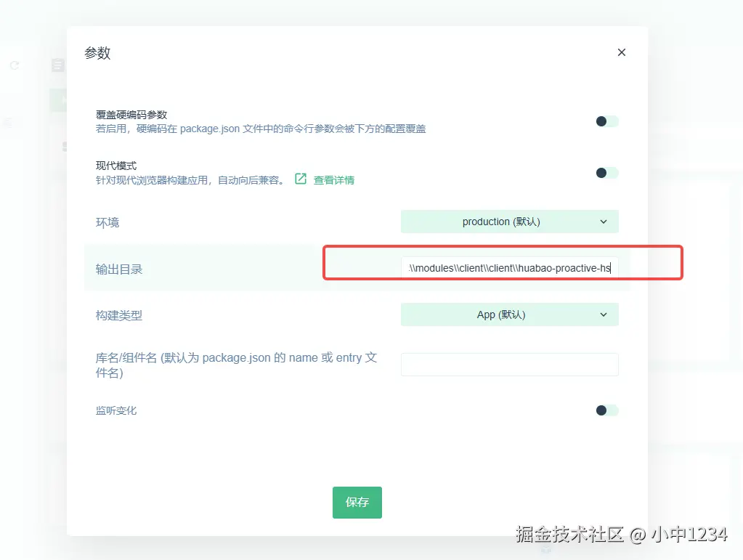The height and width of the screenshot is (560, 743).
Task: Toggle 现代模式 switch
Action: point(607,173)
